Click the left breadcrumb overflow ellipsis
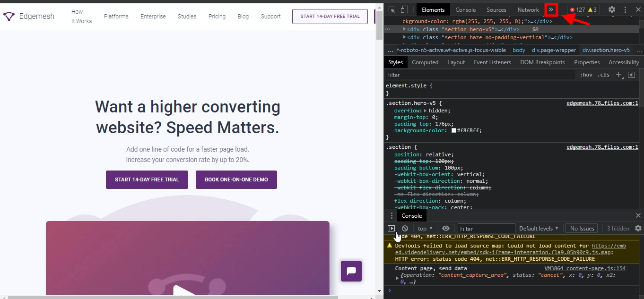 tap(390, 50)
